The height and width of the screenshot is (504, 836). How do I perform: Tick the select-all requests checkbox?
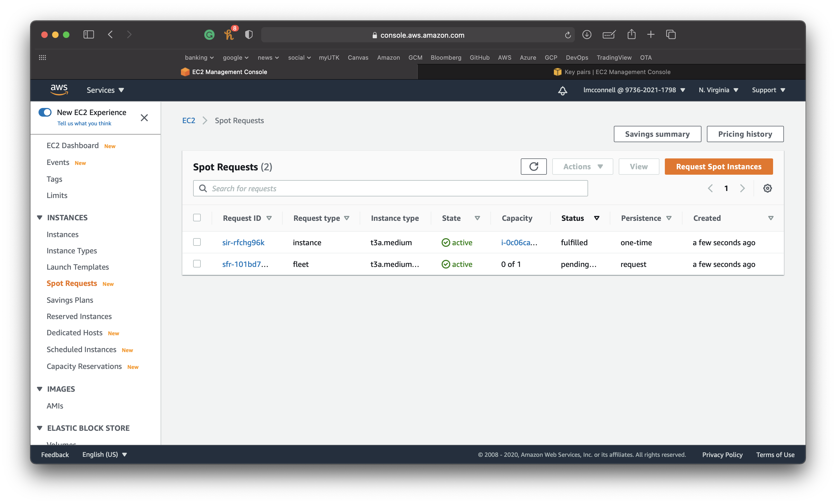197,218
